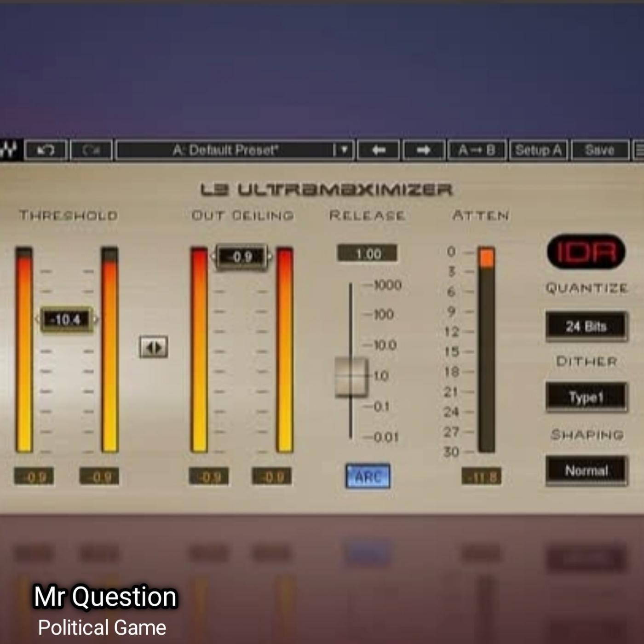644x644 pixels.
Task: Load the previous preset arrow
Action: coord(378,150)
